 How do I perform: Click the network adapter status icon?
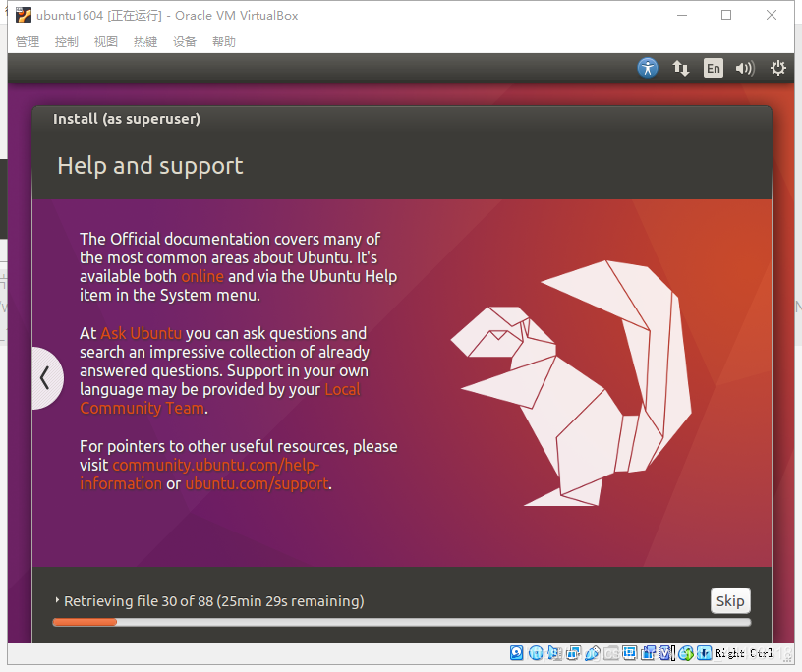click(x=573, y=652)
